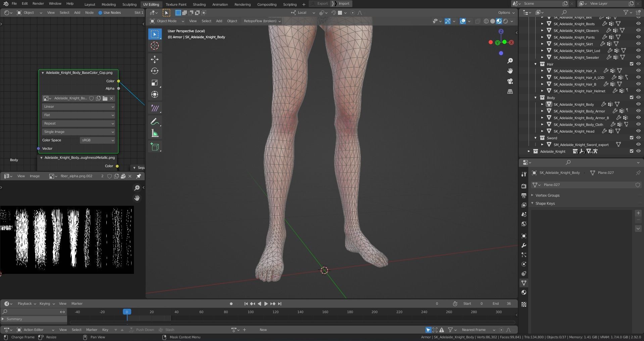Click the End frame field
This screenshot has width=644, height=341.
(x=502, y=304)
